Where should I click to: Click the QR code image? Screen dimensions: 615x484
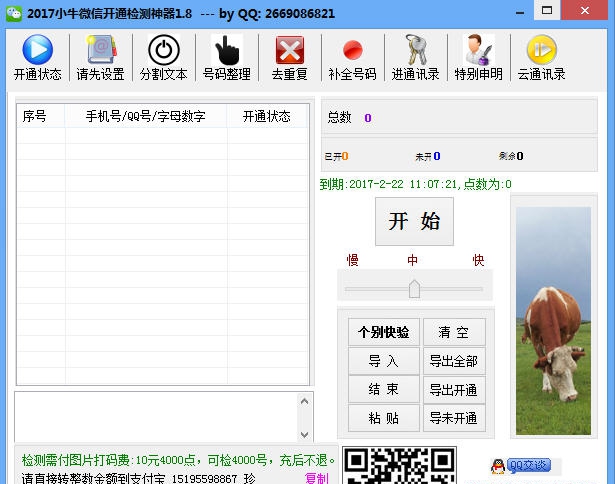[399, 465]
